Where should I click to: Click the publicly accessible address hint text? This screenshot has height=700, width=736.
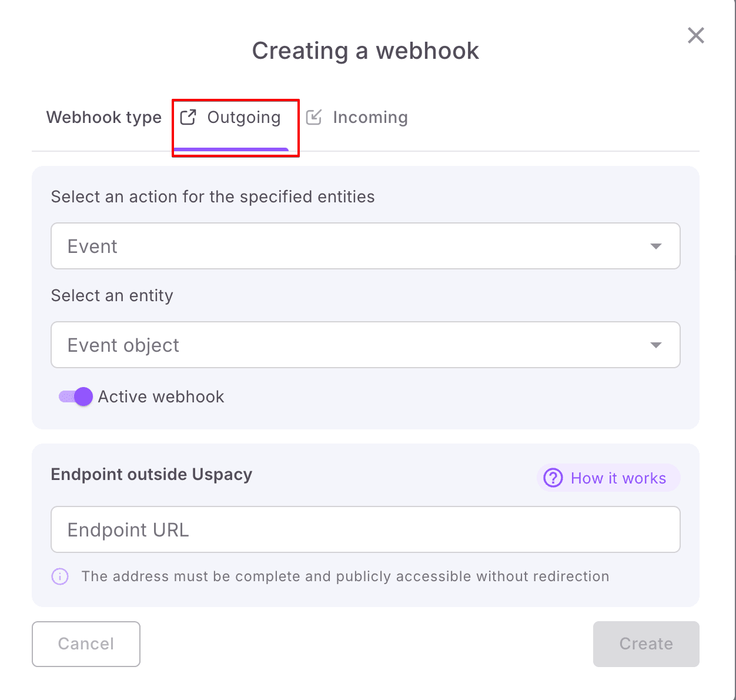click(x=345, y=576)
